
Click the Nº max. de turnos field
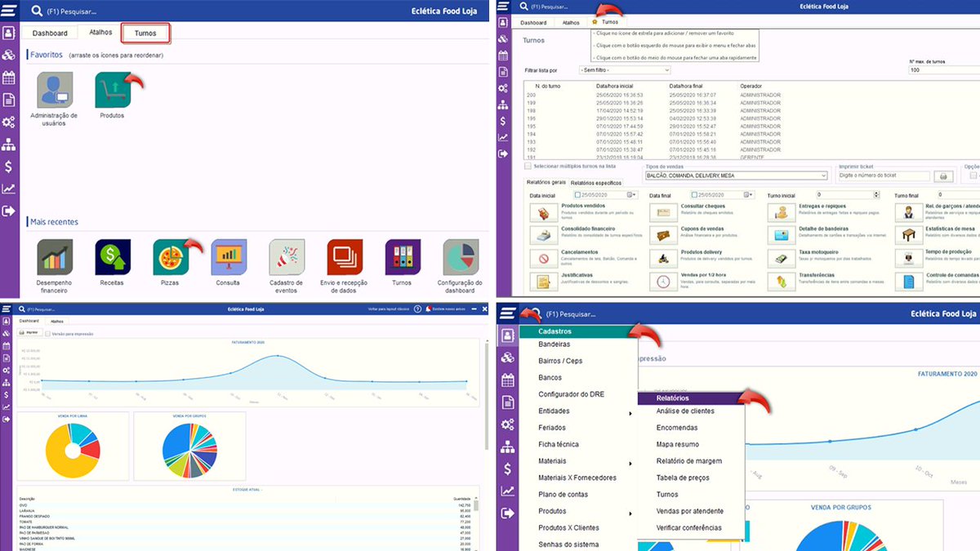coord(944,70)
